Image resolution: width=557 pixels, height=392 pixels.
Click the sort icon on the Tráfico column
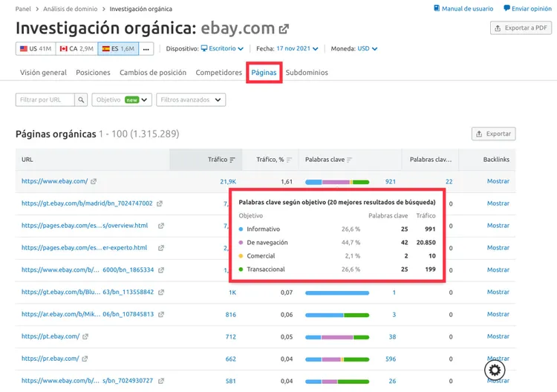(232, 160)
